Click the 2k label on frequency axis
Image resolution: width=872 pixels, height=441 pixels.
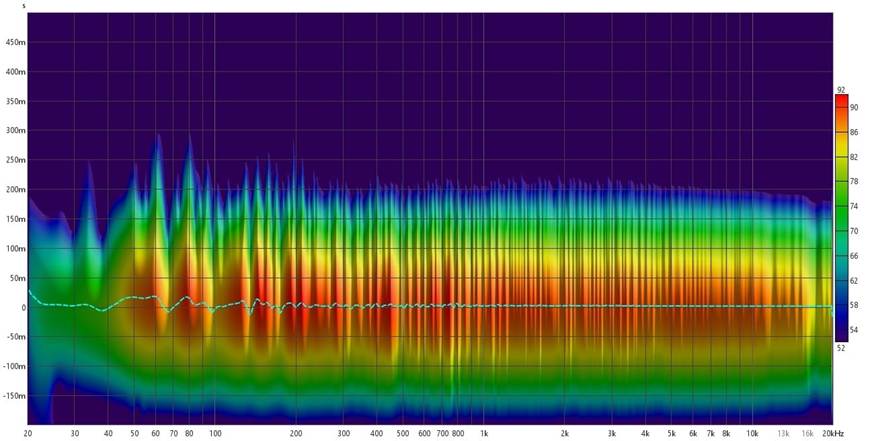[x=565, y=434]
